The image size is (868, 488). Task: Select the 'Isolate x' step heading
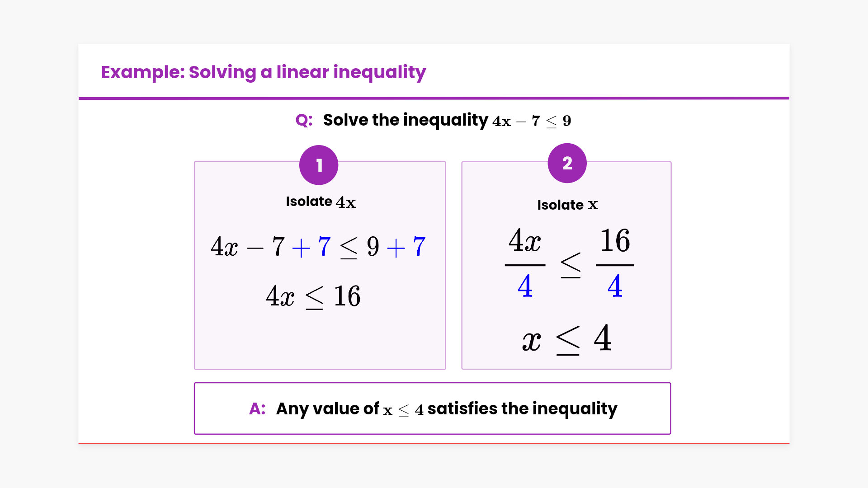(x=567, y=205)
